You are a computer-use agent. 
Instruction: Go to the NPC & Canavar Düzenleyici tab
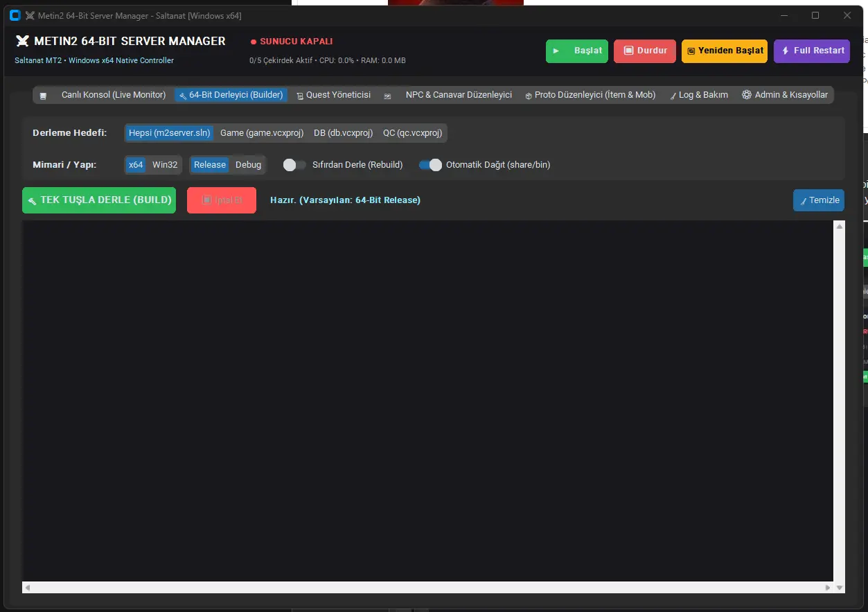448,95
